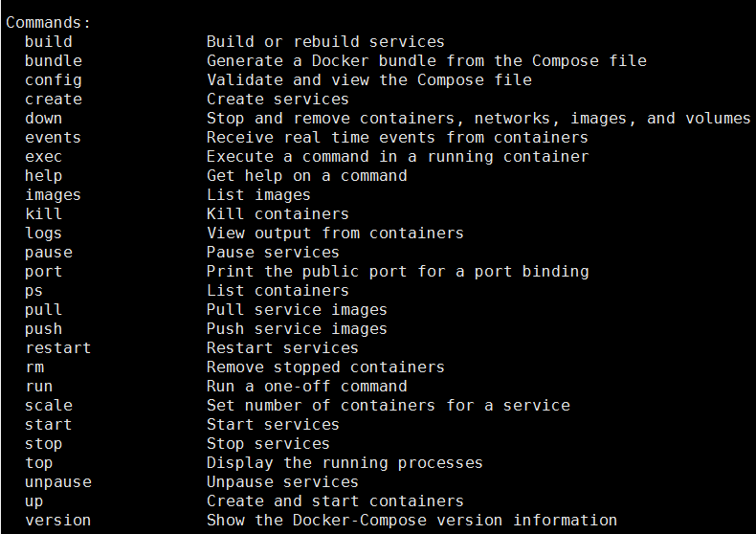The width and height of the screenshot is (756, 534).
Task: Click the "pull" command entry
Action: click(43, 310)
